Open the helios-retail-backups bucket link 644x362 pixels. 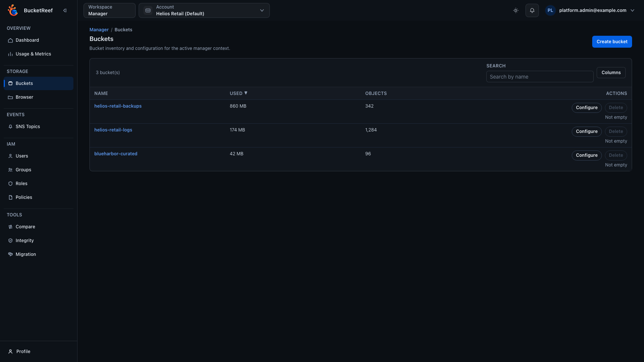coord(118,106)
